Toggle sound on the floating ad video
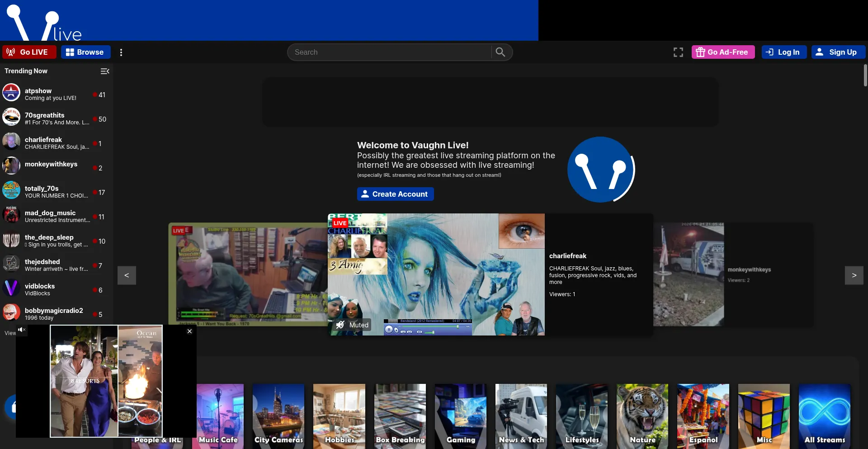Viewport: 868px width, 449px height. (x=21, y=330)
